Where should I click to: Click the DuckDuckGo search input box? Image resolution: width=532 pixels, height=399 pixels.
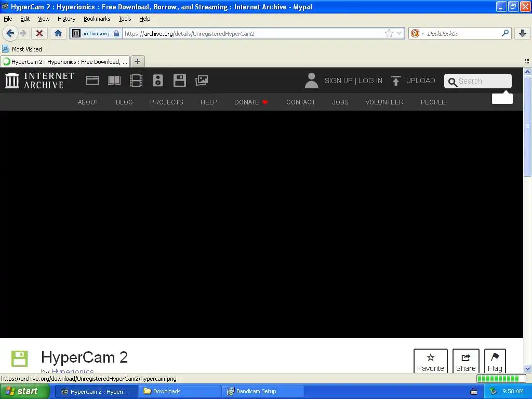click(x=463, y=33)
